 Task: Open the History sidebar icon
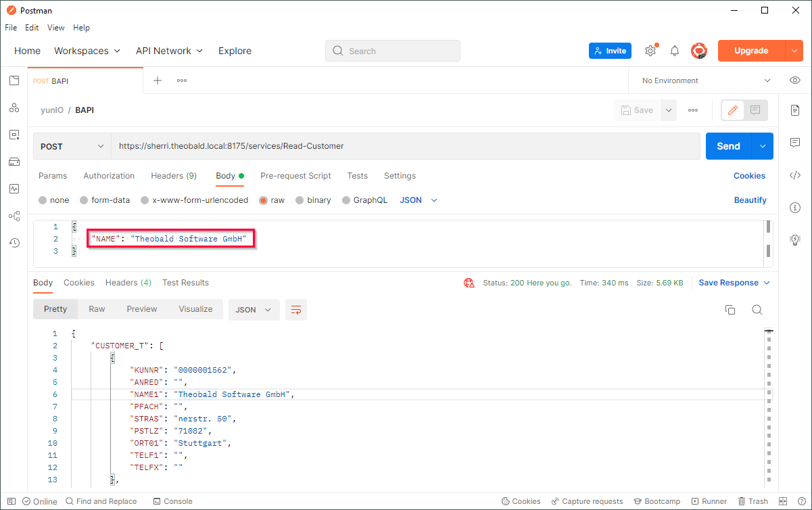14,243
